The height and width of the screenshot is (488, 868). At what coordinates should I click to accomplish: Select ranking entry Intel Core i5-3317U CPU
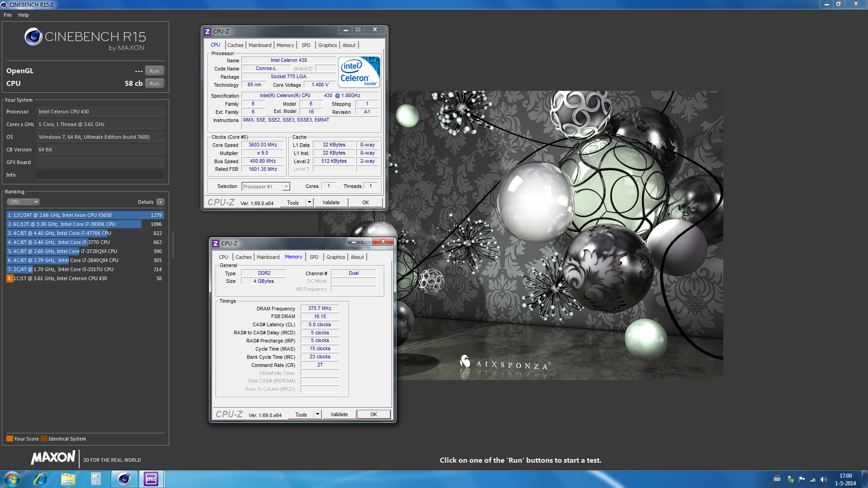pyautogui.click(x=85, y=269)
